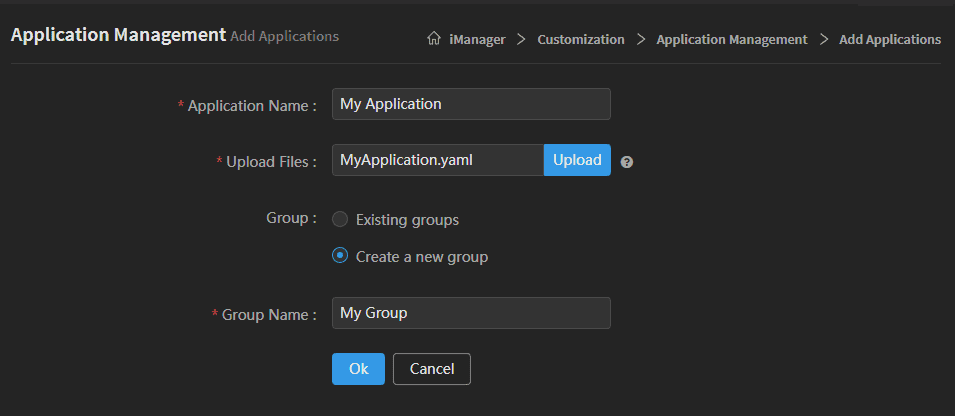
Task: Click the Application Management page heading
Action: [x=118, y=35]
